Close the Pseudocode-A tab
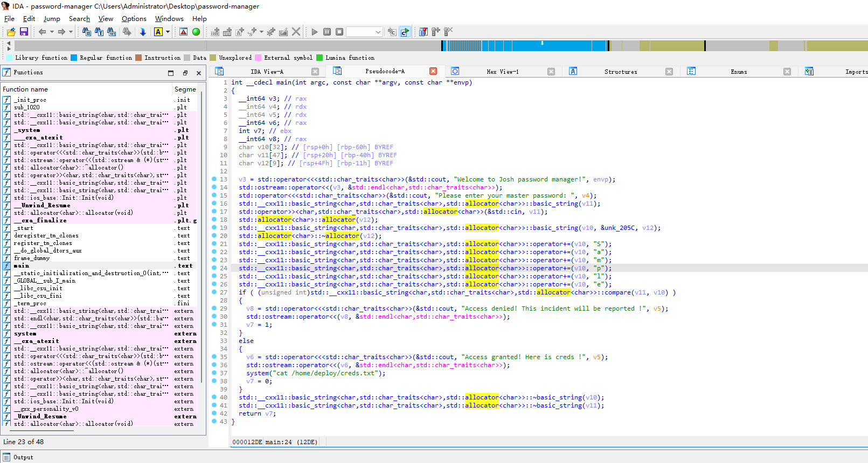The image size is (868, 463). click(433, 71)
